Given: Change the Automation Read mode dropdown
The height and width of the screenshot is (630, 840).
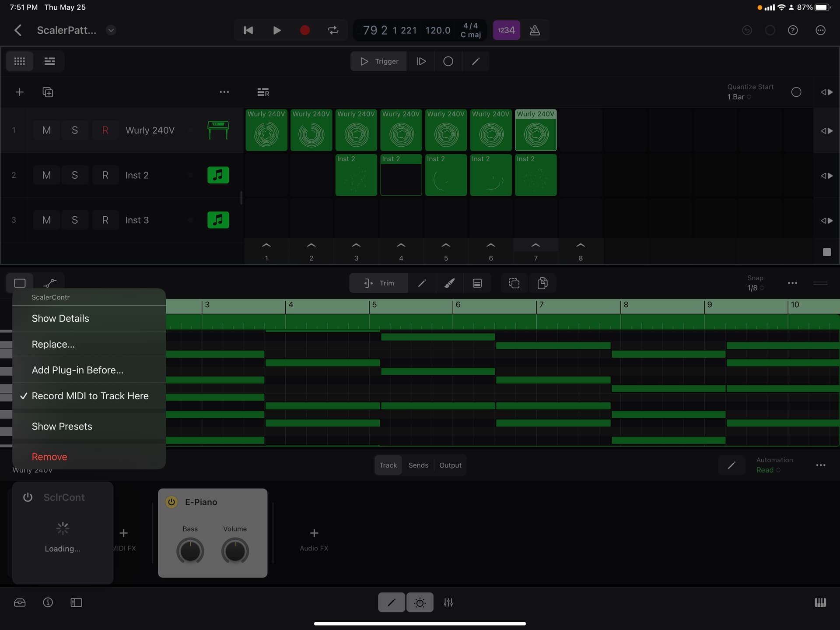Looking at the screenshot, I should [x=768, y=470].
